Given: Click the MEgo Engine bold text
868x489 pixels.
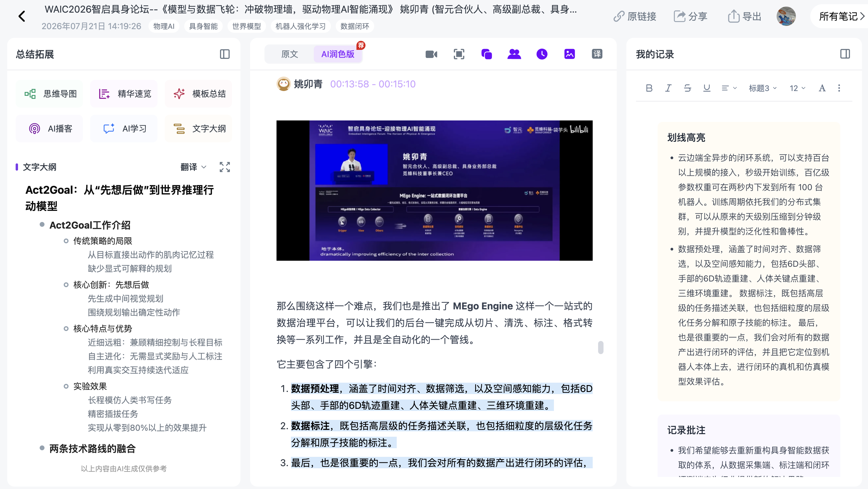Looking at the screenshot, I should 483,306.
